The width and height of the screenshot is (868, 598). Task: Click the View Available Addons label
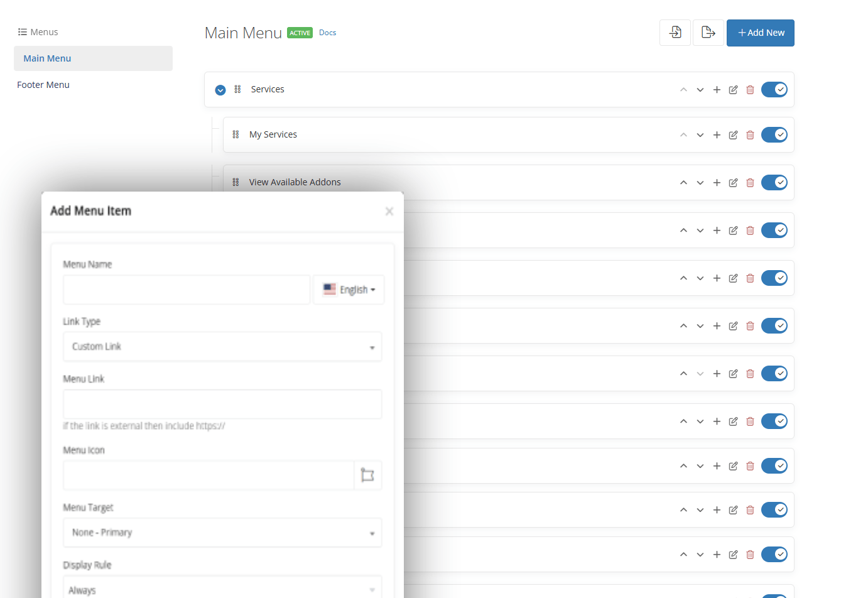coord(295,182)
